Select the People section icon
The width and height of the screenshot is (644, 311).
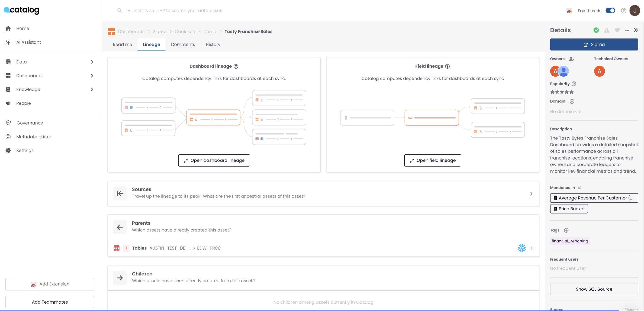[8, 103]
